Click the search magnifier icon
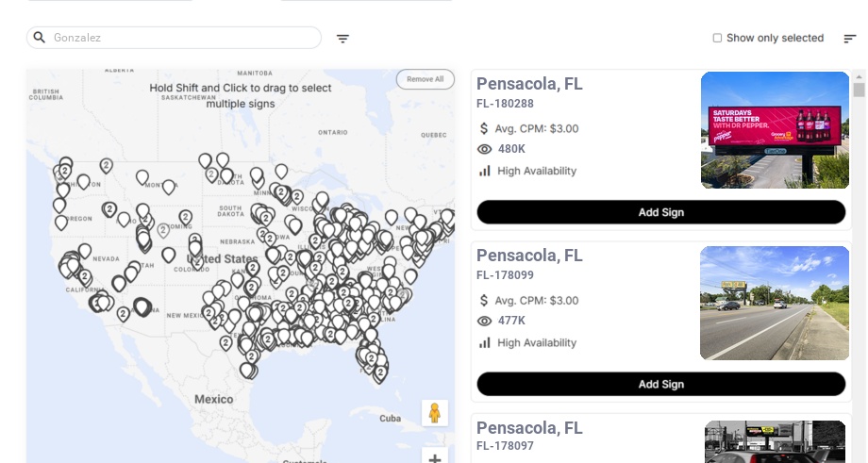 pos(40,38)
